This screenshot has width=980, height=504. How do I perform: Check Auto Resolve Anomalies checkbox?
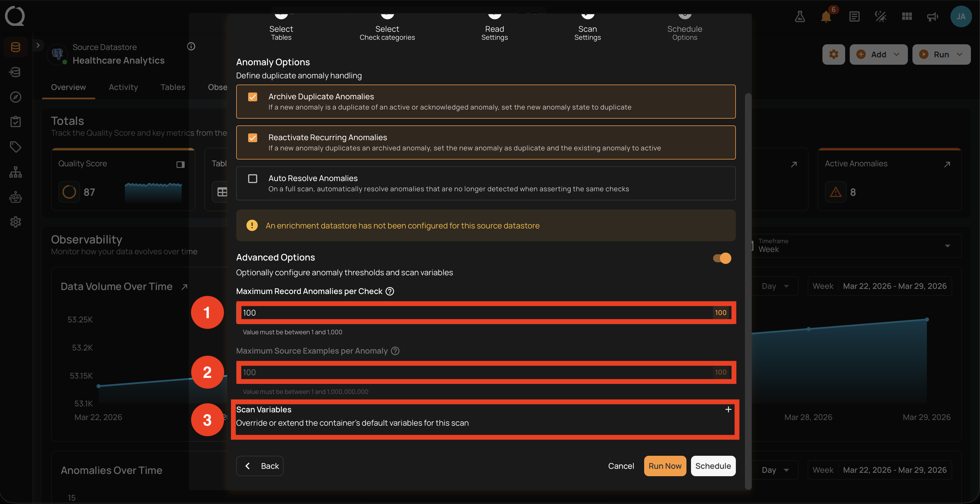253,179
